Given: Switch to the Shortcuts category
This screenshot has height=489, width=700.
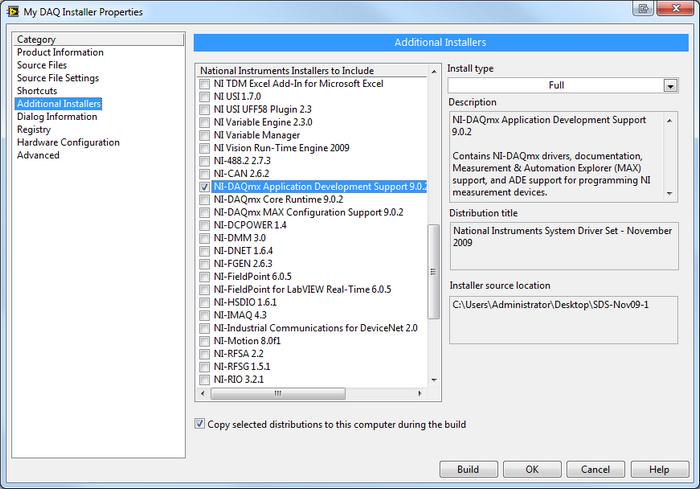Looking at the screenshot, I should (37, 91).
